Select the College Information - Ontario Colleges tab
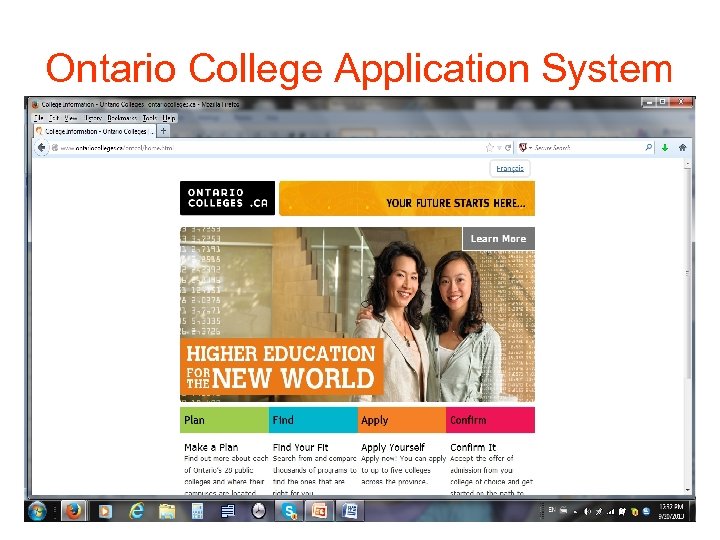 [96, 131]
